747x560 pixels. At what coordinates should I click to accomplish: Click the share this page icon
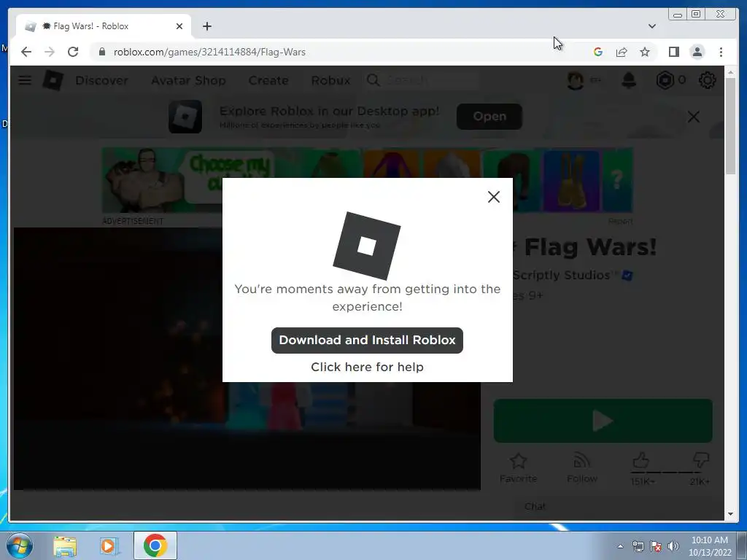pyautogui.click(x=622, y=52)
